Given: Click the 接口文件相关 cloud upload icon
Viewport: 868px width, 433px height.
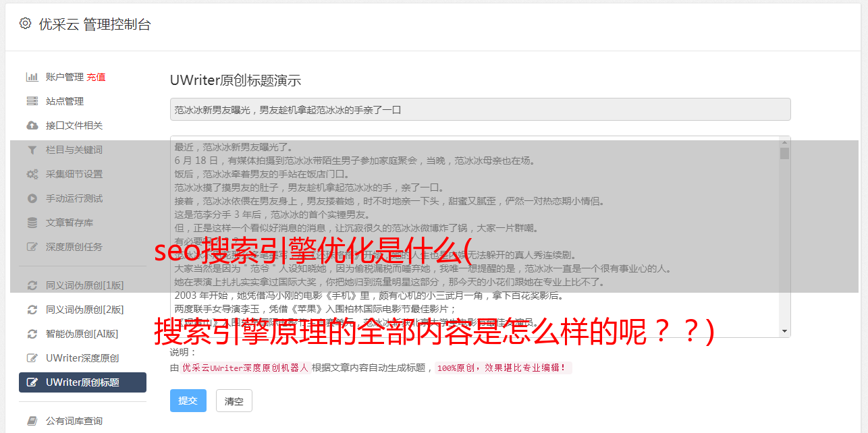Looking at the screenshot, I should point(32,125).
